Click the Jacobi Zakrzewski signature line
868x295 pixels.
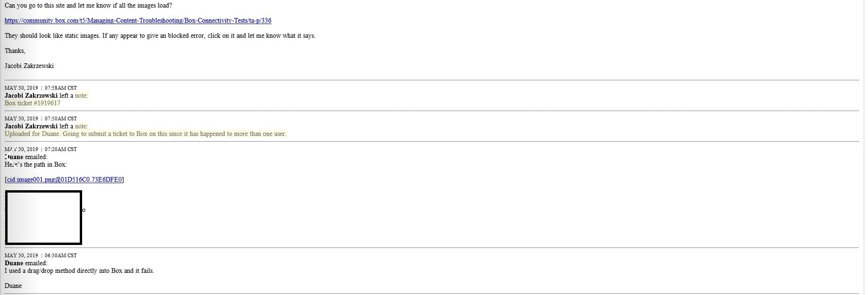(x=29, y=66)
